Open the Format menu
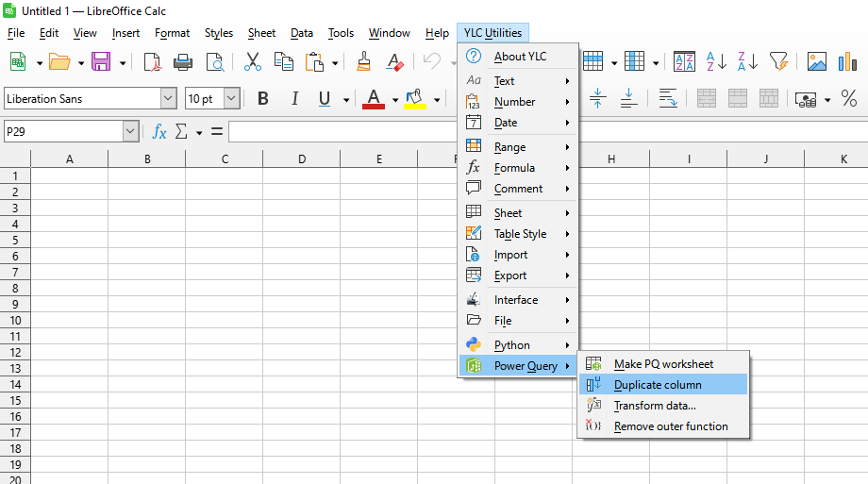This screenshot has width=868, height=484. coord(172,33)
